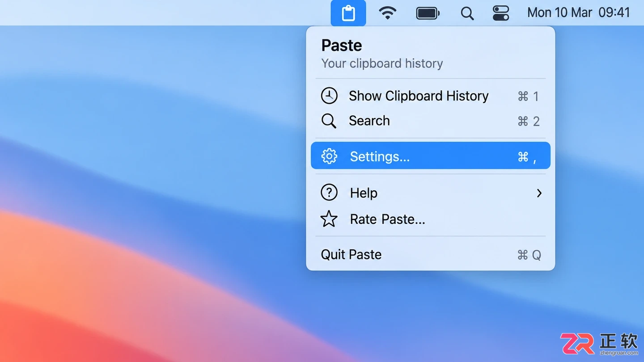The image size is (644, 362).
Task: Choose Search in the Paste menu
Action: point(430,121)
